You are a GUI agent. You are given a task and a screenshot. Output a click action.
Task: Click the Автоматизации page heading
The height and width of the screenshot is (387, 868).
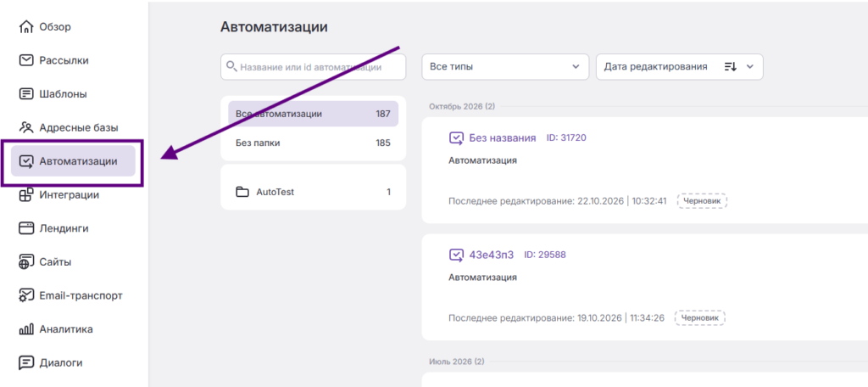[x=274, y=26]
